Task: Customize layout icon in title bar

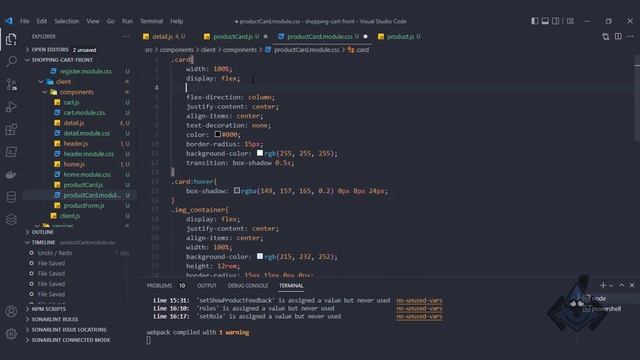Action: 570,21
